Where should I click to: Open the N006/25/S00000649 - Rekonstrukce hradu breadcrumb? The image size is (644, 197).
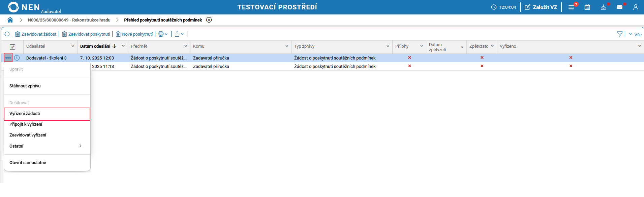pyautogui.click(x=69, y=20)
